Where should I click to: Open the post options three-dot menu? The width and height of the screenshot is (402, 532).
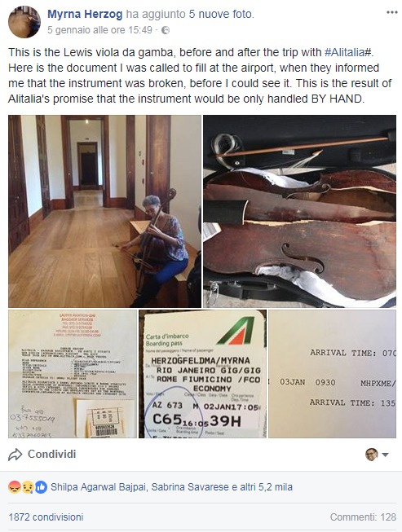coord(392,12)
